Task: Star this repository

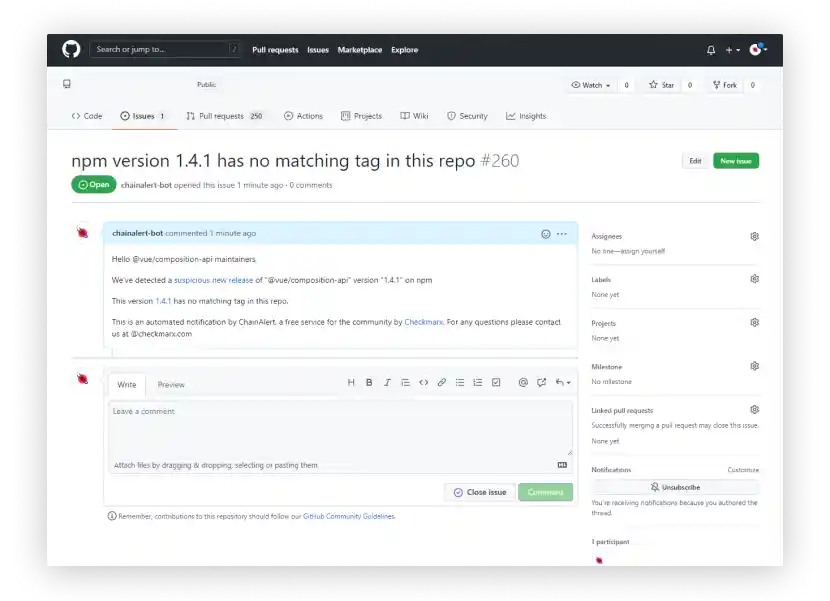Action: click(662, 85)
